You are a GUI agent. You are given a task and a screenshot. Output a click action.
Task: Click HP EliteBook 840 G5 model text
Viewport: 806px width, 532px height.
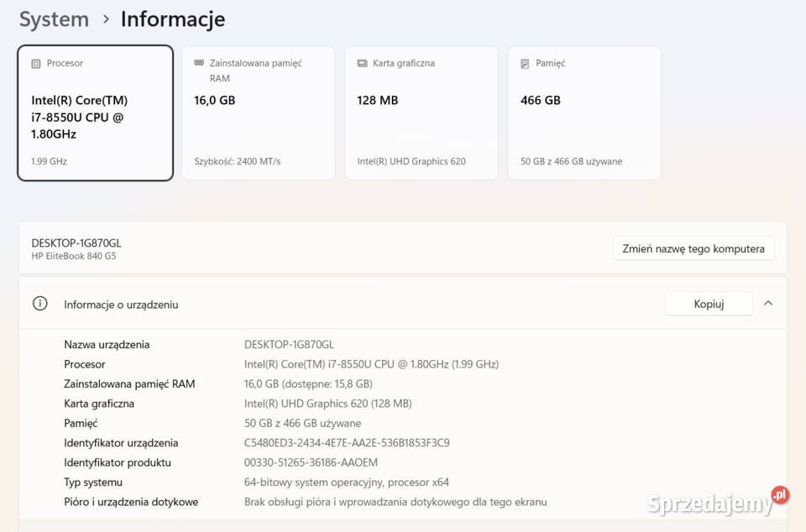tap(74, 256)
